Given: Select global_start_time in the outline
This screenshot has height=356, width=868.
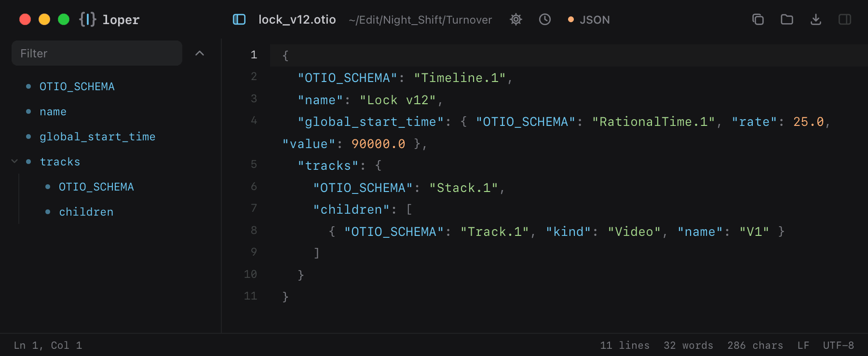Looking at the screenshot, I should point(97,137).
